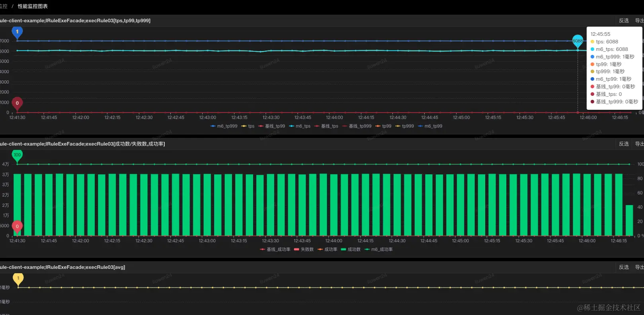Image resolution: width=644 pixels, height=315 pixels.
Task: Toggle the m6_tps legend series
Action: pos(299,126)
